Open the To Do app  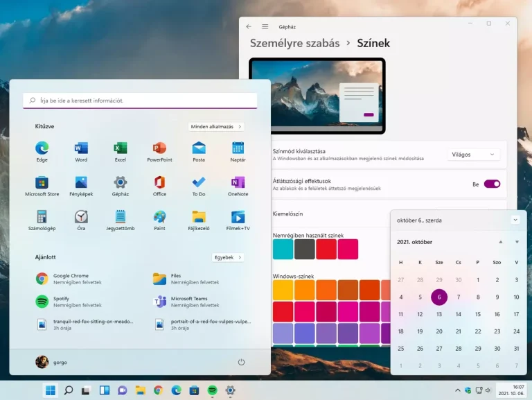[199, 186]
